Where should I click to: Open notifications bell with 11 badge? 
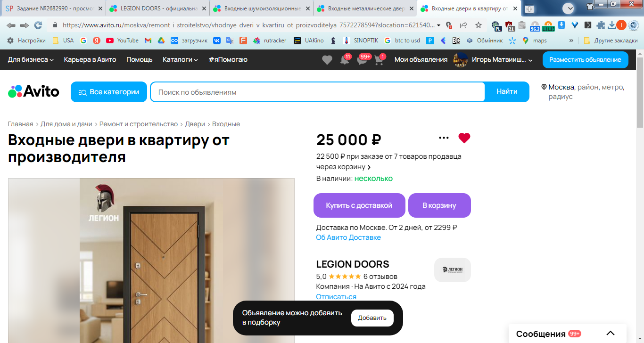(346, 60)
